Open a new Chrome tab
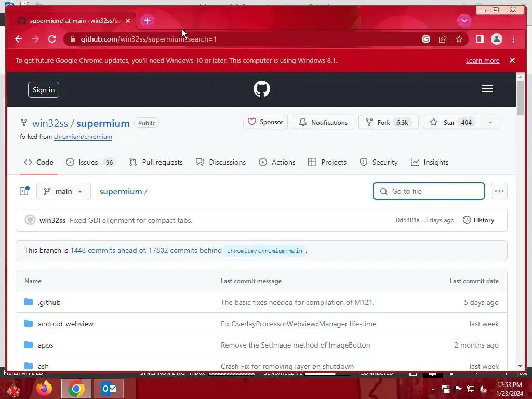The image size is (532, 399). 147,21
